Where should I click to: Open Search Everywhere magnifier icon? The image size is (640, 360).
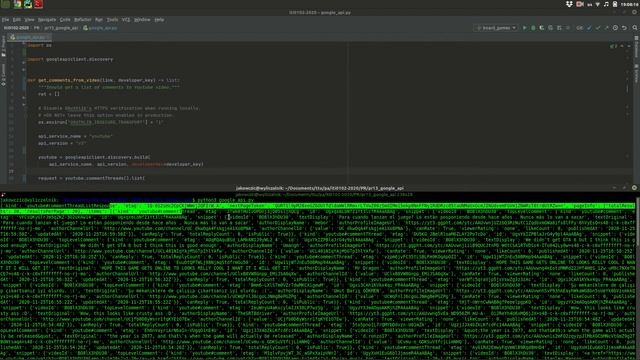click(635, 28)
